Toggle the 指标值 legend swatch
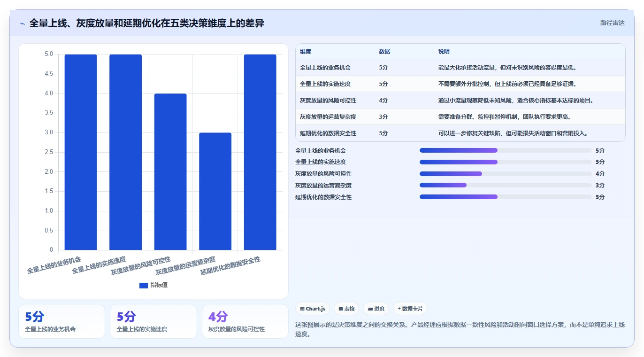This screenshot has width=644, height=357. coord(144,286)
